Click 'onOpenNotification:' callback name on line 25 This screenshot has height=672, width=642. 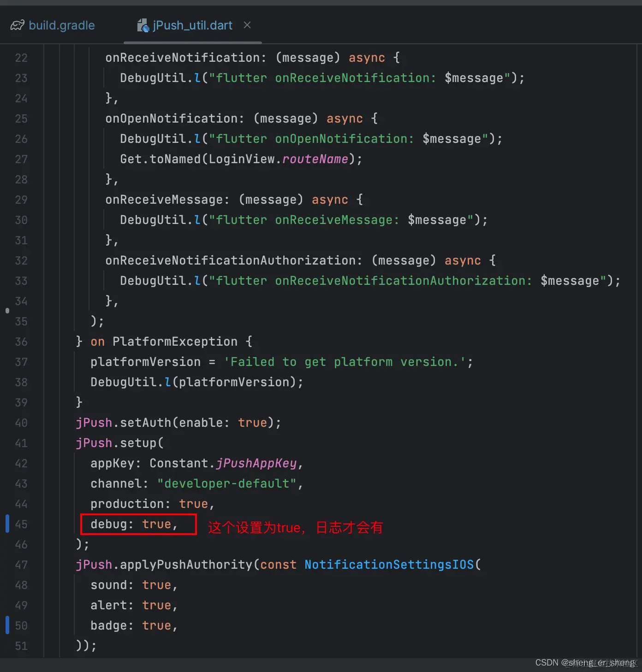point(175,118)
